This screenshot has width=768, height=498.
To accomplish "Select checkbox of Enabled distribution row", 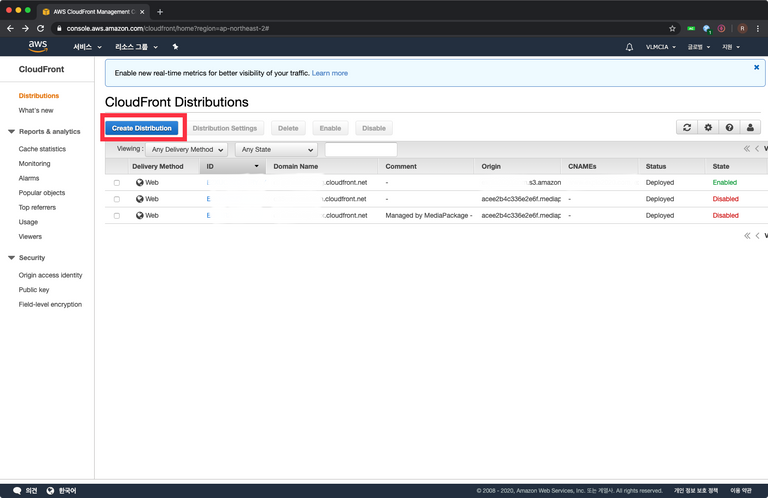I will coord(117,183).
